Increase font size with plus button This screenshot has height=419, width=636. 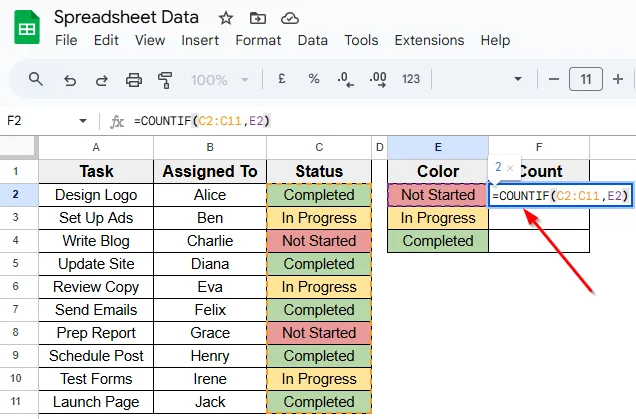pyautogui.click(x=618, y=79)
